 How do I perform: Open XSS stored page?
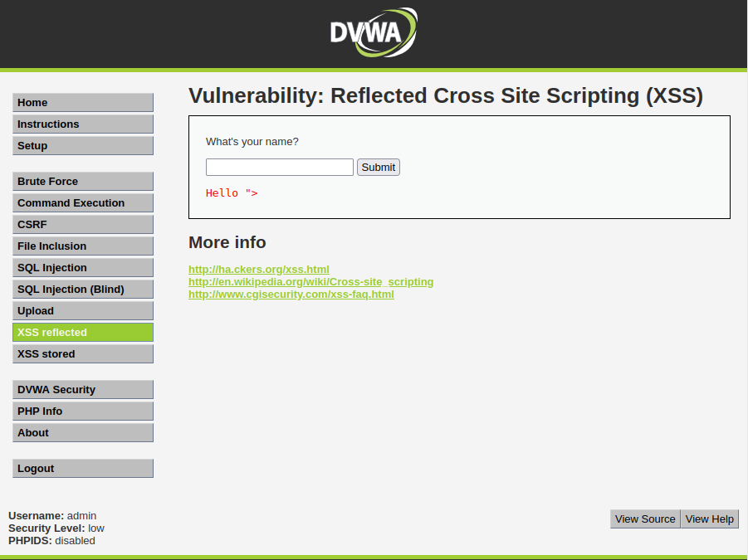click(83, 353)
